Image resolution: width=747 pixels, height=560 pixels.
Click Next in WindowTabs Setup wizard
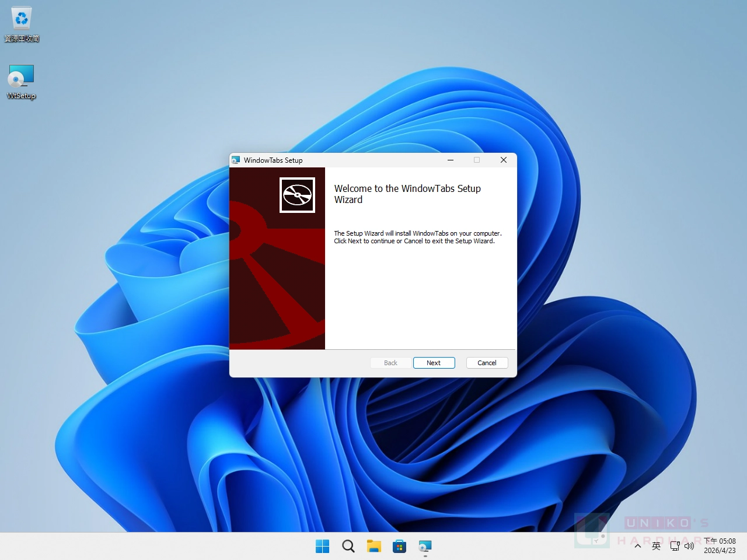coord(434,363)
